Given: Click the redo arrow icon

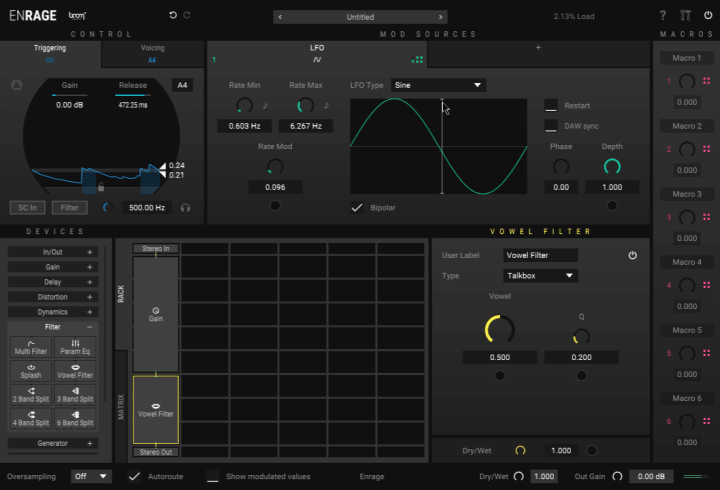Looking at the screenshot, I should (x=187, y=16).
